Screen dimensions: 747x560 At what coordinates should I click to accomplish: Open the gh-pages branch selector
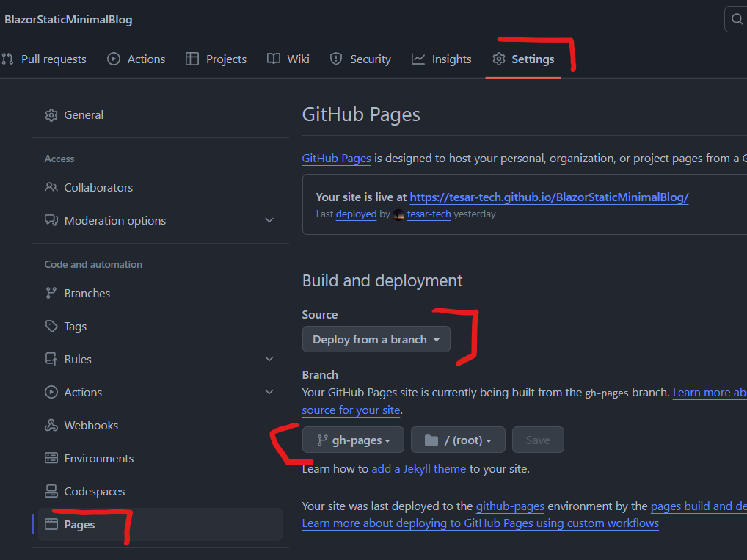[352, 440]
